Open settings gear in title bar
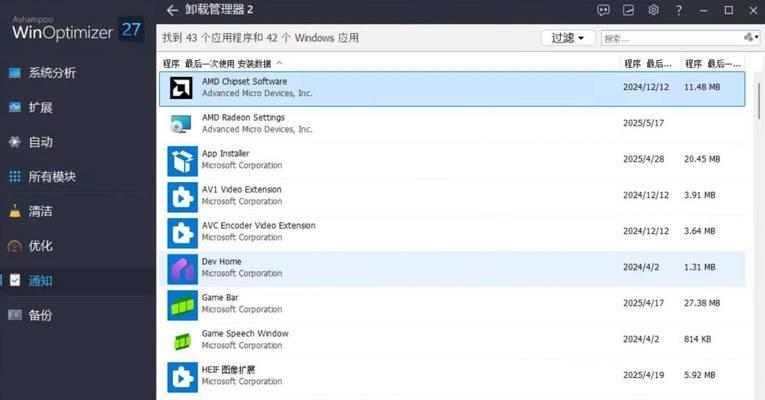The width and height of the screenshot is (765, 400). 653,10
